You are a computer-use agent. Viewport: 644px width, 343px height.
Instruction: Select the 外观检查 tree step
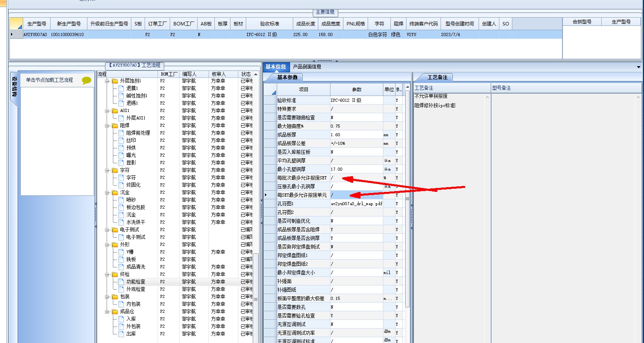coord(136,289)
